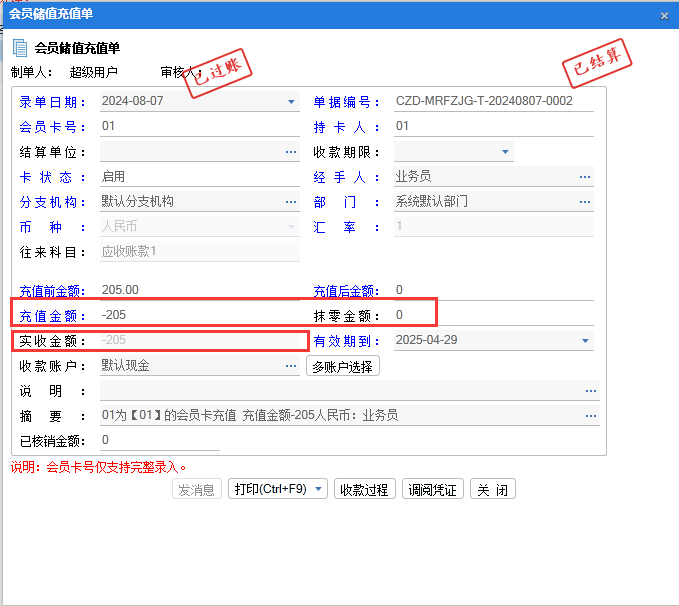Click the 调阅凭证 button
Screen dimensions: 679x606
pyautogui.click(x=433, y=489)
